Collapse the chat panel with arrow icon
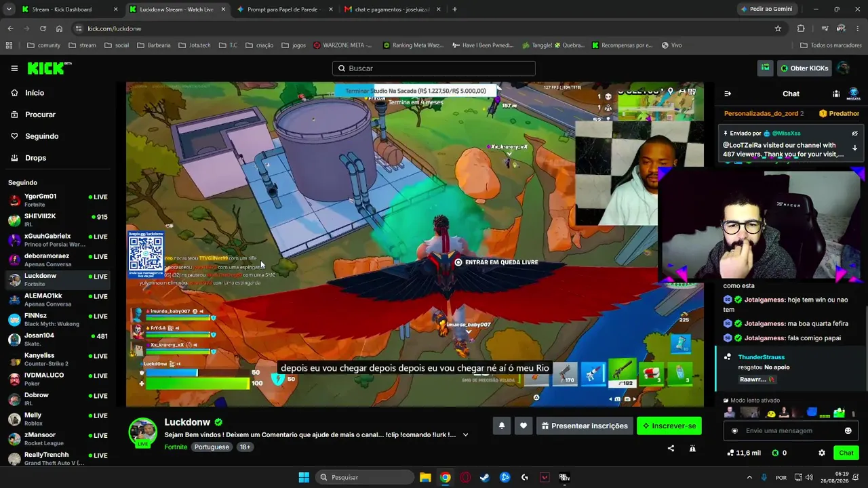The image size is (868, 488). pos(728,94)
